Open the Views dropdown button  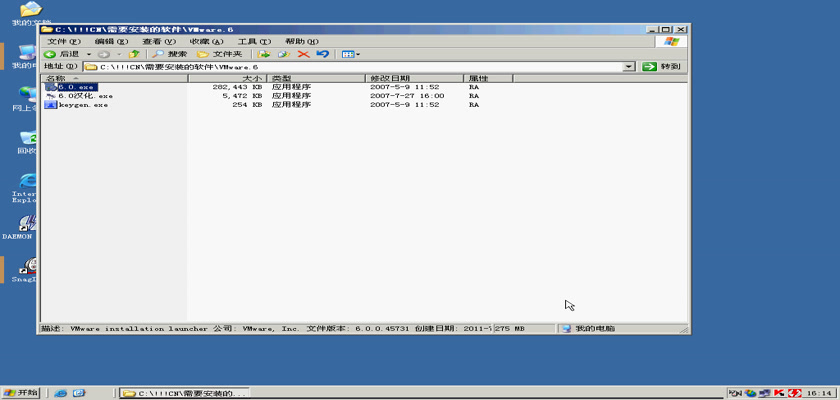(x=351, y=54)
